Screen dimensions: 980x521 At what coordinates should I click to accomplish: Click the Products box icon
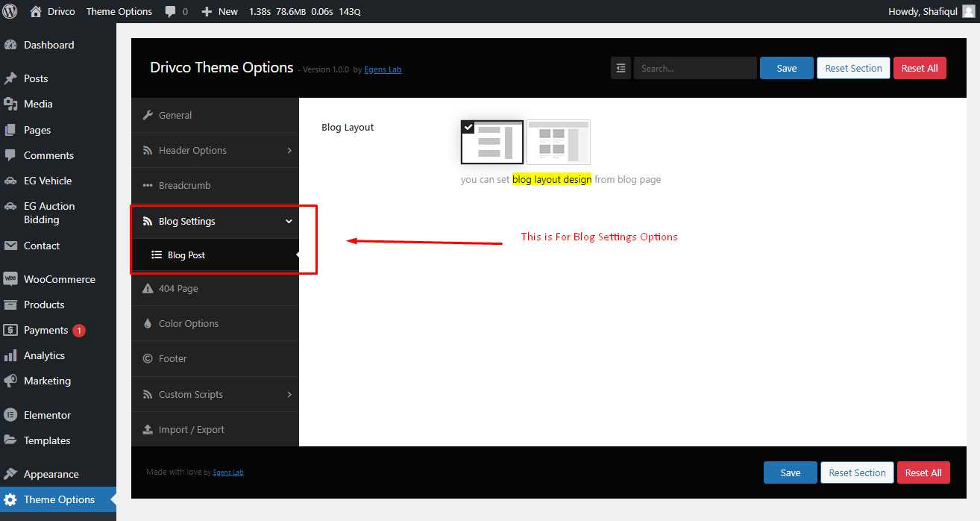(x=10, y=305)
